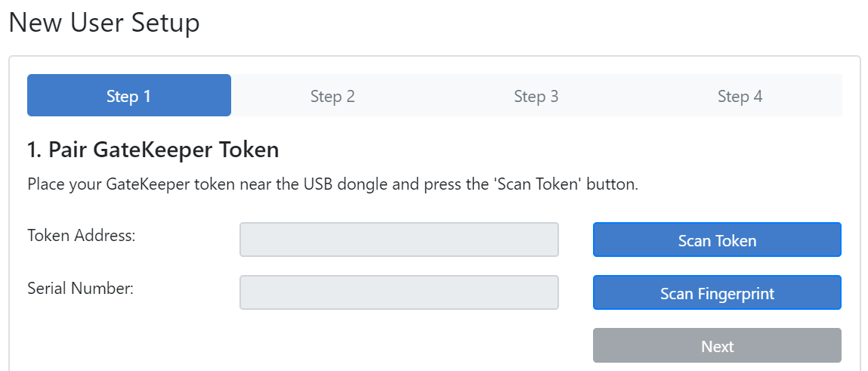Click the instruction text about USB dongle
Image resolution: width=868 pixels, height=371 pixels.
(x=332, y=184)
